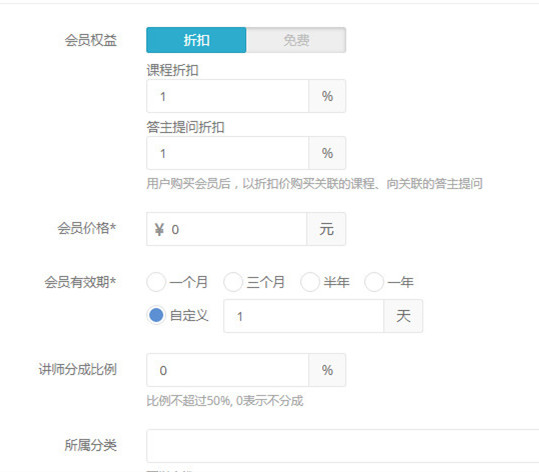The width and height of the screenshot is (539, 472).
Task: Select the 一个月 validity radio button
Action: click(156, 282)
